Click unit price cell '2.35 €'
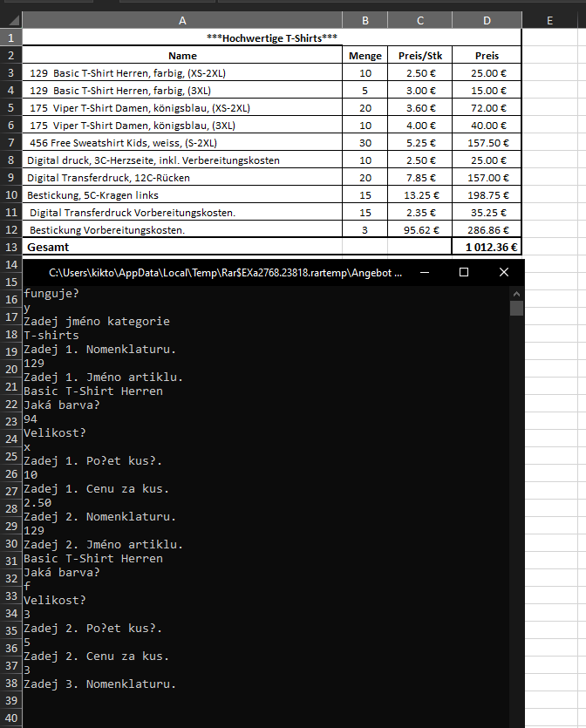The height and width of the screenshot is (728, 586). click(419, 212)
